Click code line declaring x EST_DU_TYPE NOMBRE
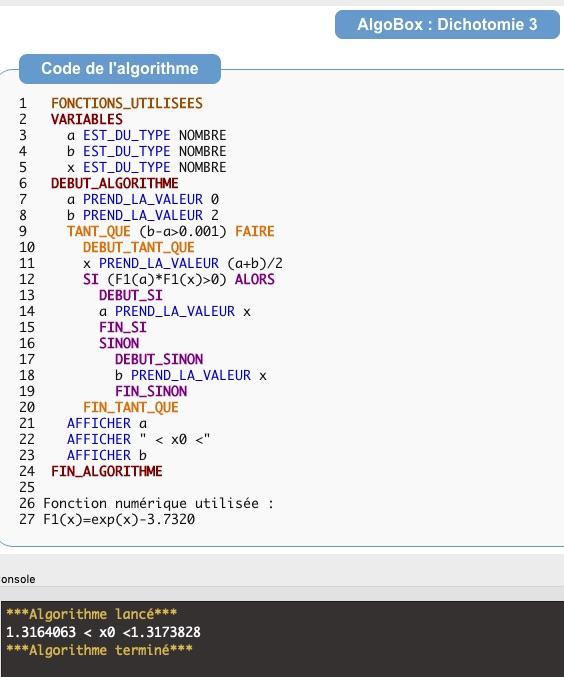The width and height of the screenshot is (564, 677). pos(146,167)
